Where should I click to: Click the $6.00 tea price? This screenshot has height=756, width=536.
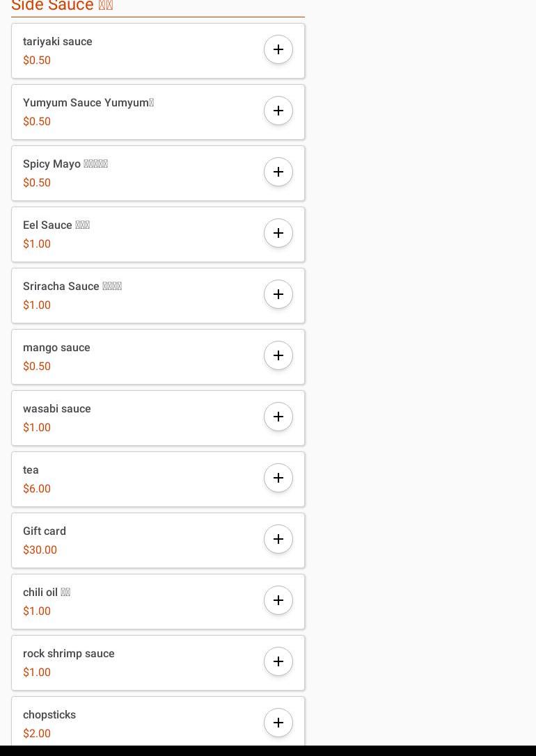[37, 489]
